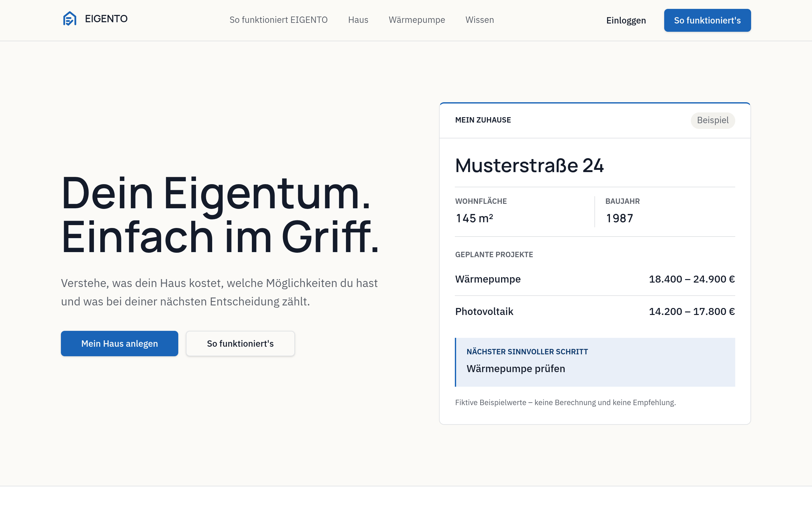Viewport: 812px width, 508px height.
Task: Click the blue So funktioniert's header button
Action: pos(707,21)
